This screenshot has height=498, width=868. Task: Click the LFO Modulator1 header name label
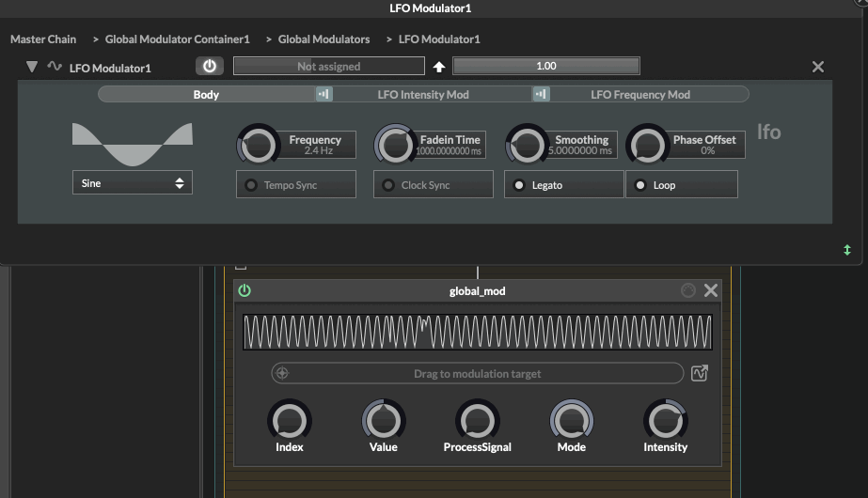[x=110, y=68]
